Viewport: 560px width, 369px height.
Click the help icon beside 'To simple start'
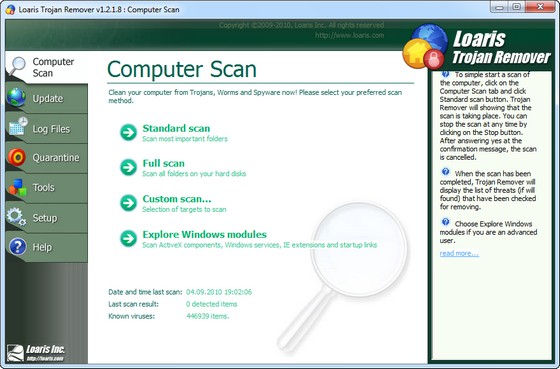click(x=445, y=74)
